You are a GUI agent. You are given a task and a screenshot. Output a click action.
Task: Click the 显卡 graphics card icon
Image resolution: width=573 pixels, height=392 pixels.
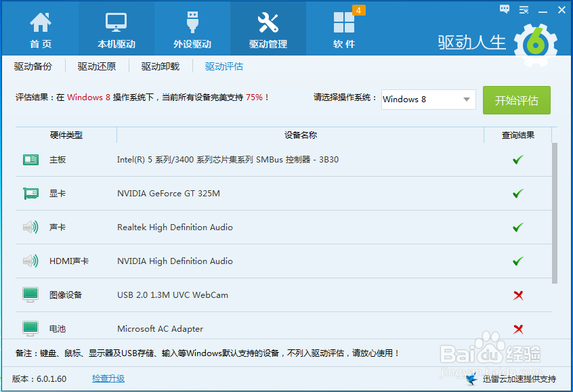pos(30,193)
